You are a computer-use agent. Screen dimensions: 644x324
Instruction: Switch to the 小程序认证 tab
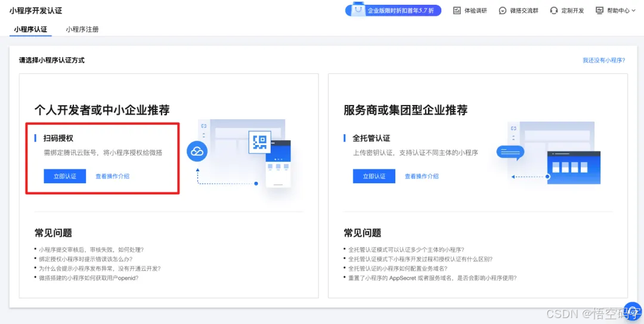pos(30,29)
